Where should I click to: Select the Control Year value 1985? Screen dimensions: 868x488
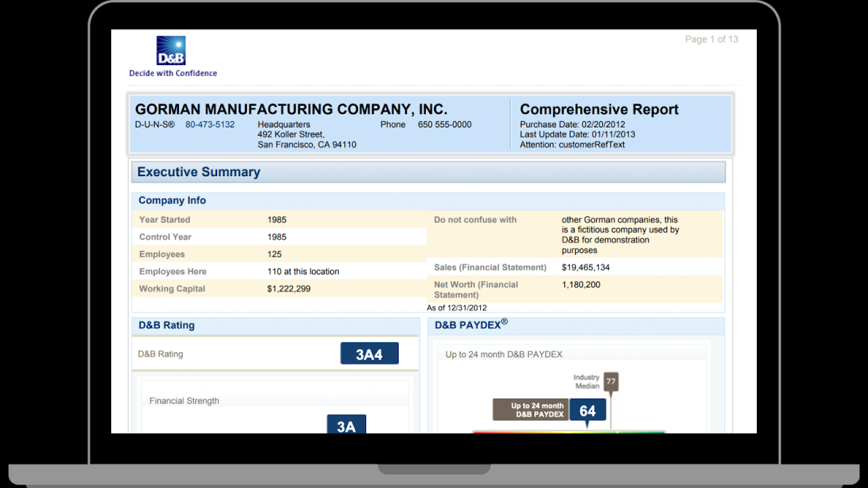click(277, 237)
